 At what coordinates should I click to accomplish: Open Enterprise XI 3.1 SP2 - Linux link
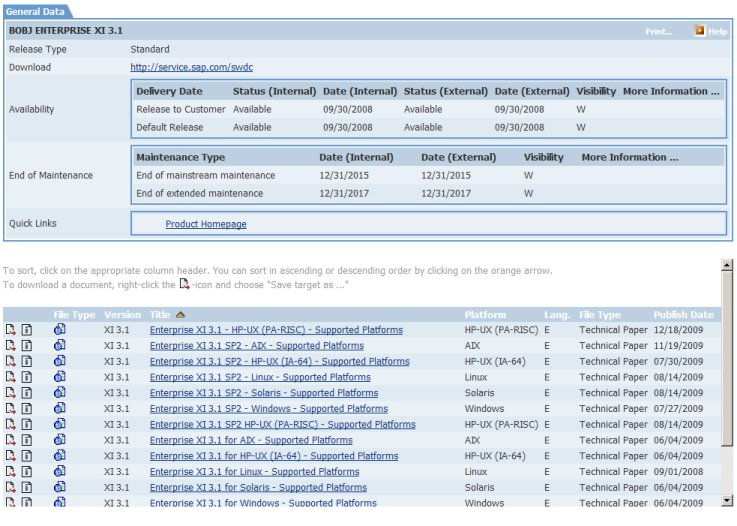click(260, 377)
